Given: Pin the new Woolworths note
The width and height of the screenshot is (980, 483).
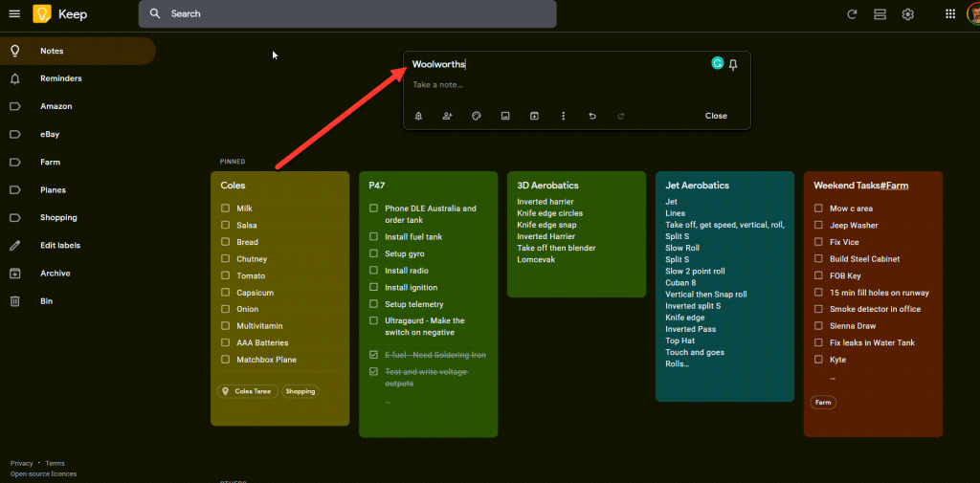Looking at the screenshot, I should pyautogui.click(x=734, y=64).
